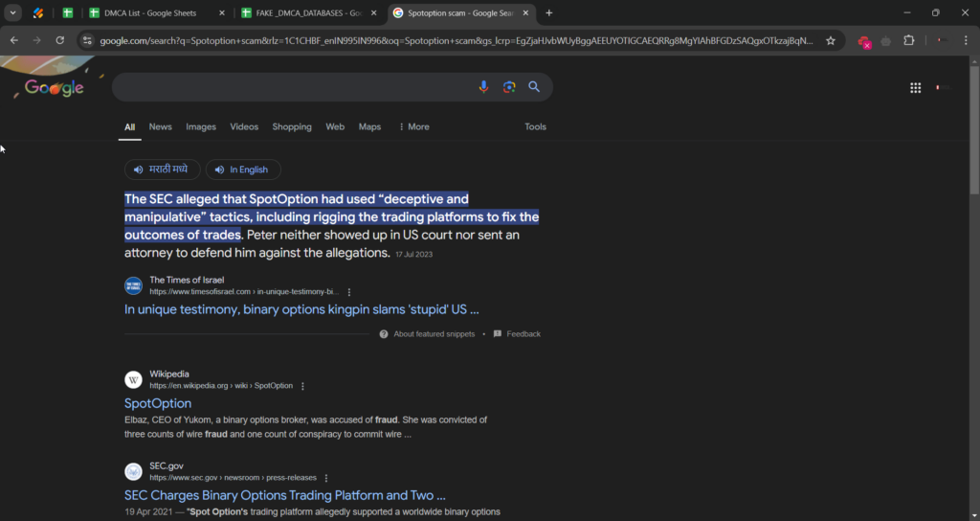The image size is (980, 521).
Task: Close the Spotoption scam search tab
Action: click(525, 12)
